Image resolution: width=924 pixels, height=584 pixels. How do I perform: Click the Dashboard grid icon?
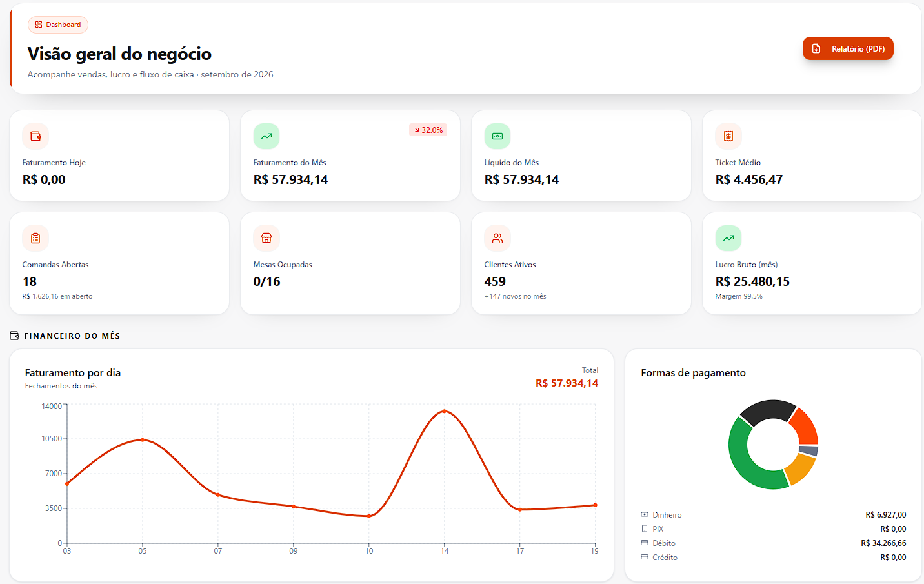(x=39, y=25)
